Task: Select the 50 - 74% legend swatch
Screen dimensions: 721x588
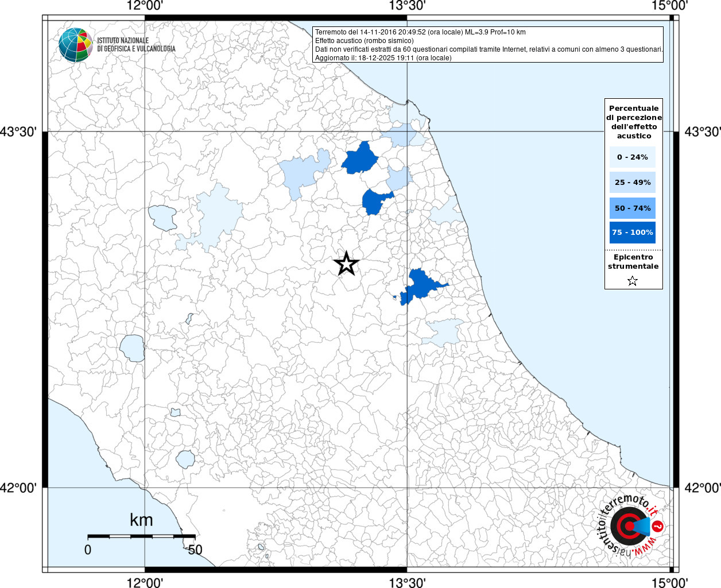Action: pyautogui.click(x=632, y=208)
